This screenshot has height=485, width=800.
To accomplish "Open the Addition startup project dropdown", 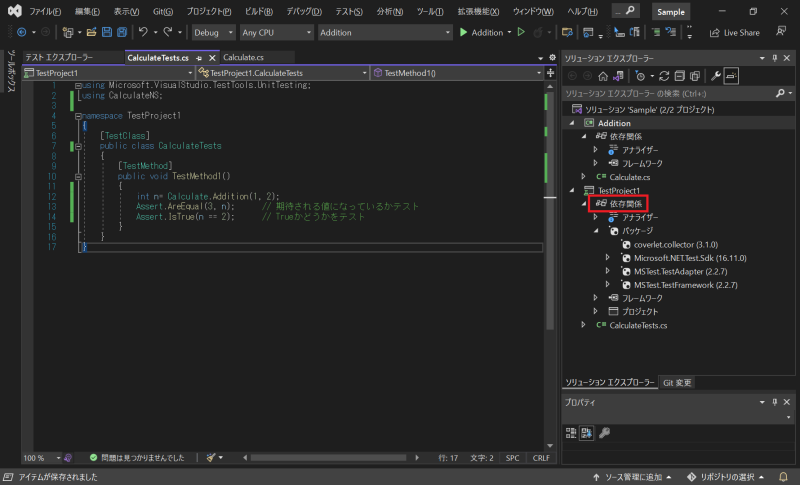I will tap(385, 33).
